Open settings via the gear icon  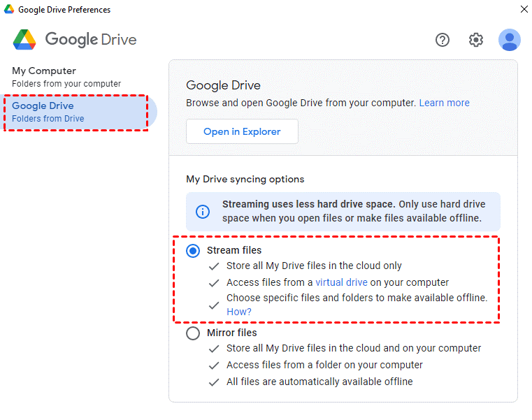click(475, 40)
